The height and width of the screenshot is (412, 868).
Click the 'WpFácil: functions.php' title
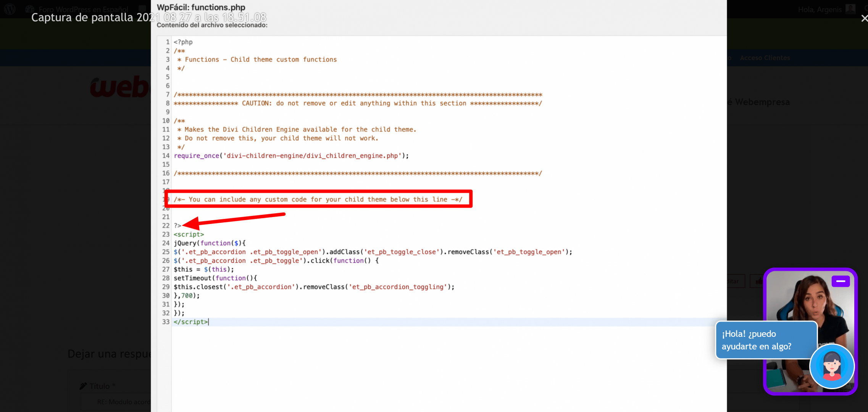click(x=201, y=7)
